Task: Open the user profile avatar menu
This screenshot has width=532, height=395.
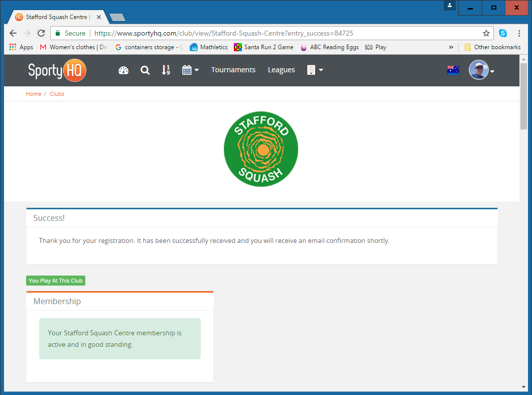Action: point(481,70)
